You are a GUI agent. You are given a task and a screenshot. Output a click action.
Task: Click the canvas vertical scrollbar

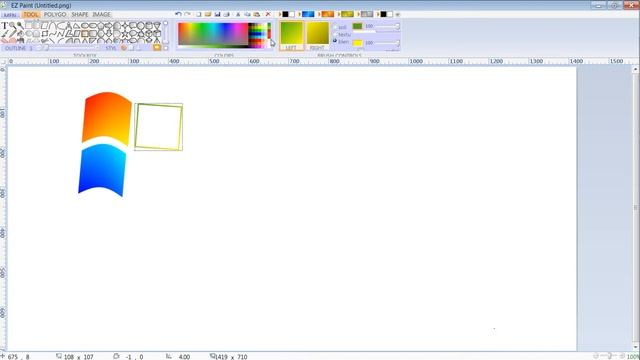636,208
